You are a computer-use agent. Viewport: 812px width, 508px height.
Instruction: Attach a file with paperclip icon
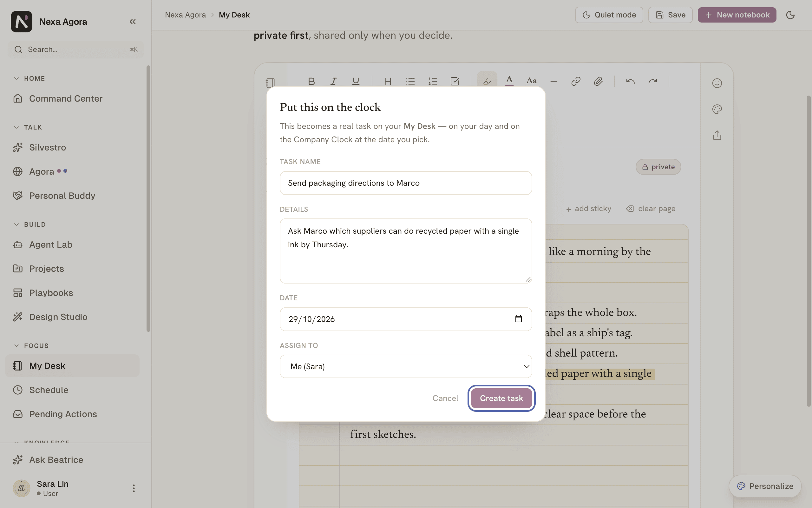[x=598, y=81]
